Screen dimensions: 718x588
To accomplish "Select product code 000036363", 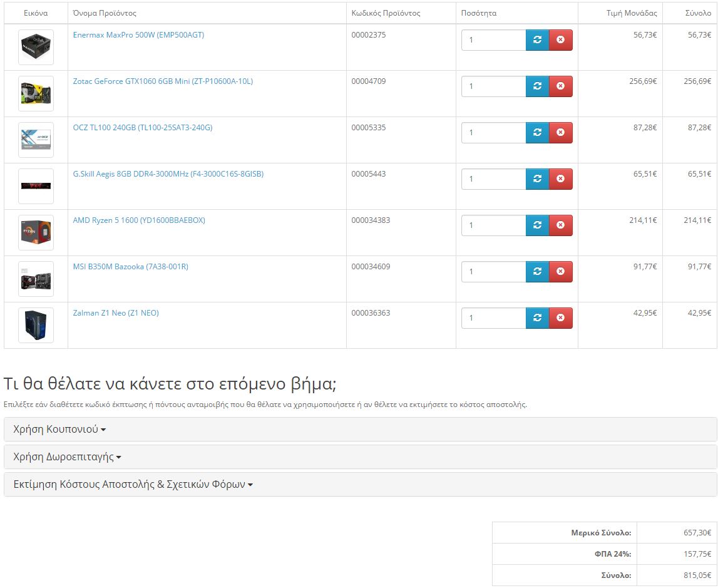I will pos(371,312).
